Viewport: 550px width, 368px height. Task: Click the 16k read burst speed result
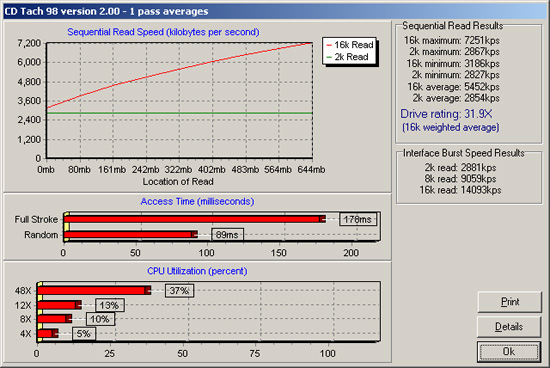tap(460, 190)
